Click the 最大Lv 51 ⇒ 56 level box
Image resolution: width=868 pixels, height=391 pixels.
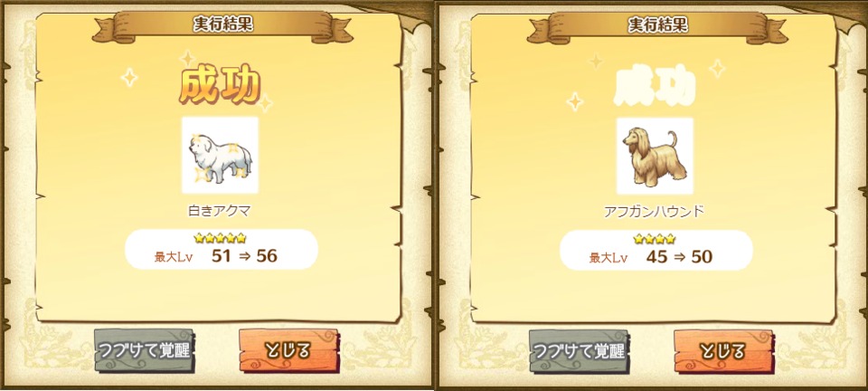222,250
